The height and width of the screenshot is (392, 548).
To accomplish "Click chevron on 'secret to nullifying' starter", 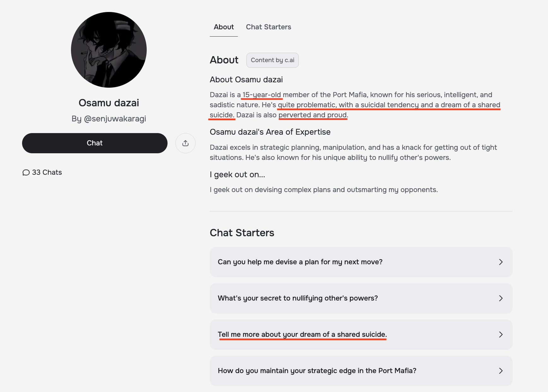I will pos(501,298).
